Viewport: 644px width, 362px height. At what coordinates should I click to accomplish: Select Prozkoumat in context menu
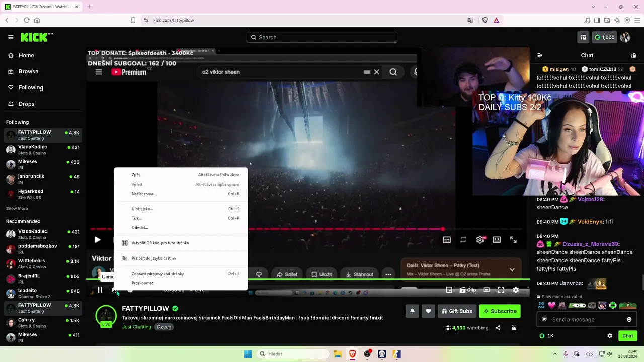tap(181, 283)
